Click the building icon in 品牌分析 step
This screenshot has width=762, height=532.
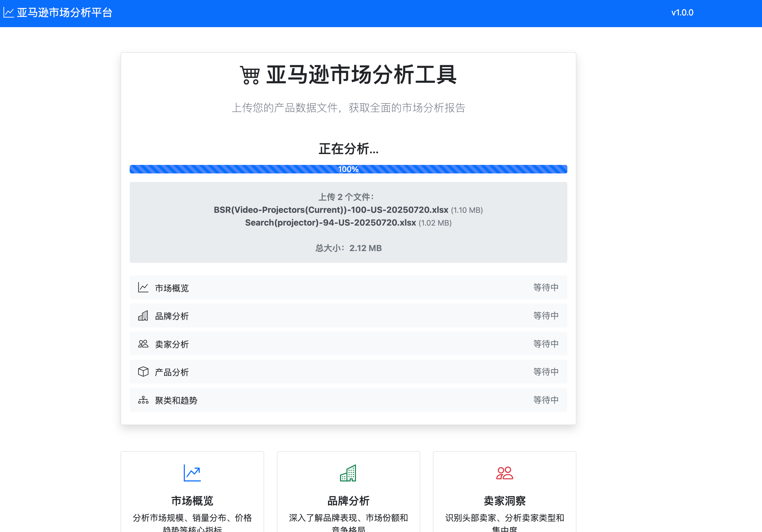pos(143,316)
